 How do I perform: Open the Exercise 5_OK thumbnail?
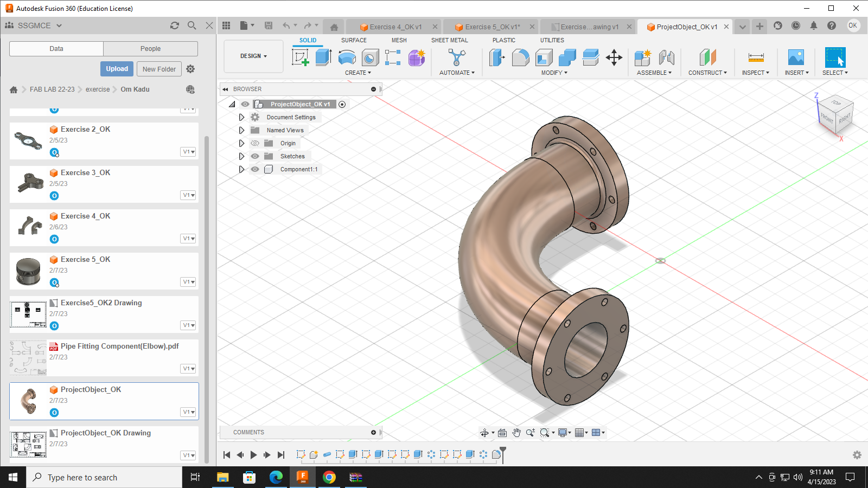pyautogui.click(x=28, y=271)
